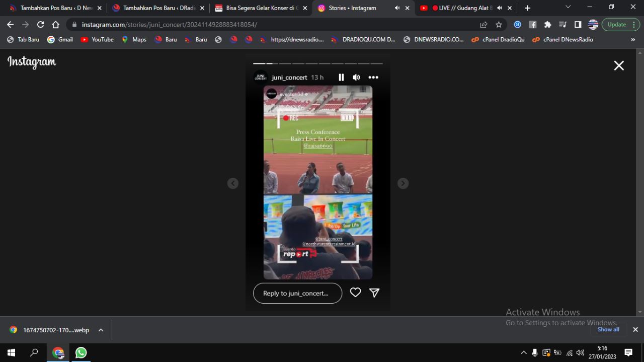Pause the juni_concert story
This screenshot has height=362, width=644.
coord(341,77)
